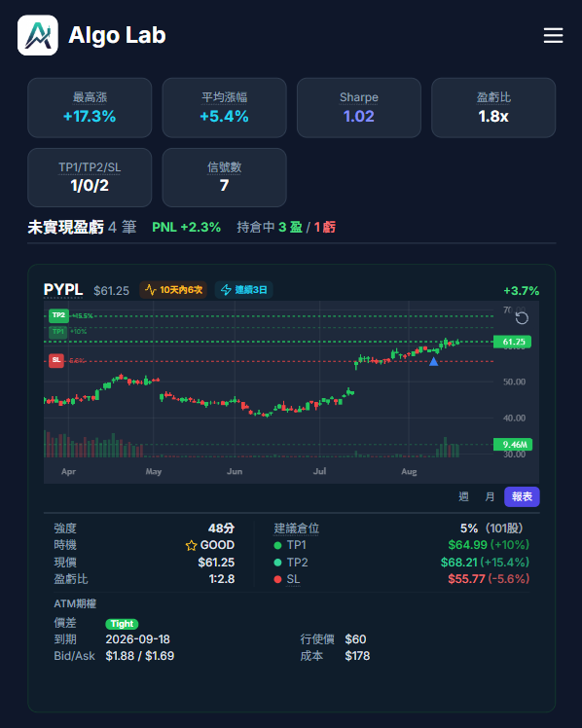Click the $64.99 (+10%) TP1 target
This screenshot has height=728, width=582.
(489, 545)
